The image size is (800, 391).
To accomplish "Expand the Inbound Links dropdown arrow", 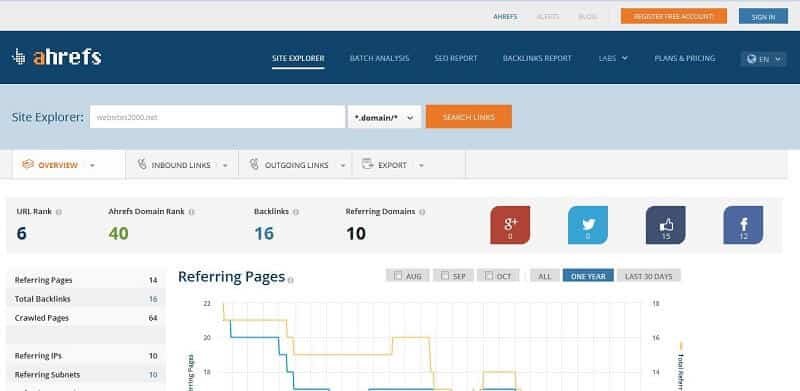I will [225, 165].
